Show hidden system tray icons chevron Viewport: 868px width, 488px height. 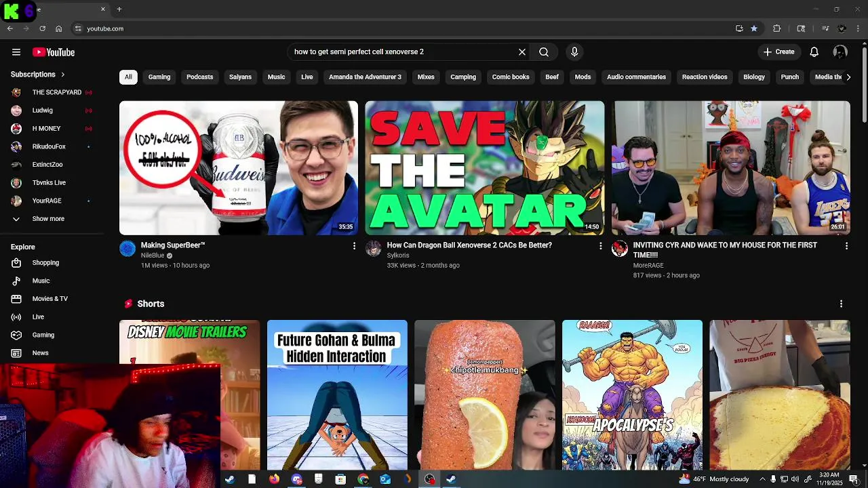tap(762, 479)
